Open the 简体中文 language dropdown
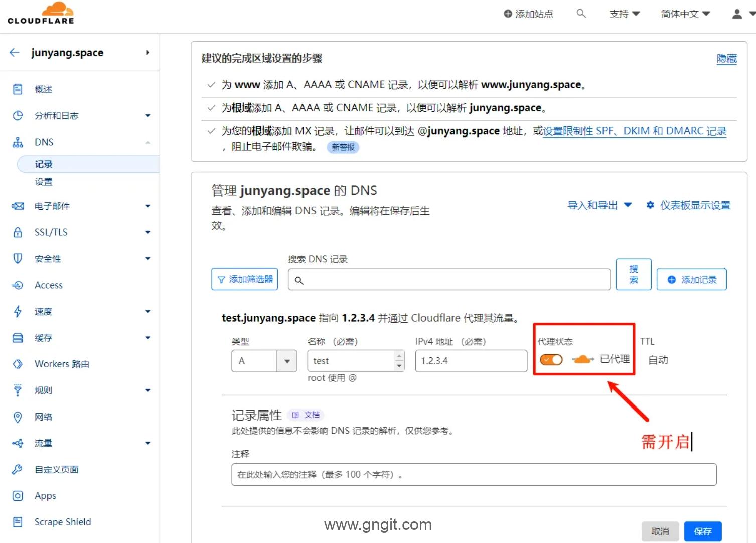 coord(685,14)
